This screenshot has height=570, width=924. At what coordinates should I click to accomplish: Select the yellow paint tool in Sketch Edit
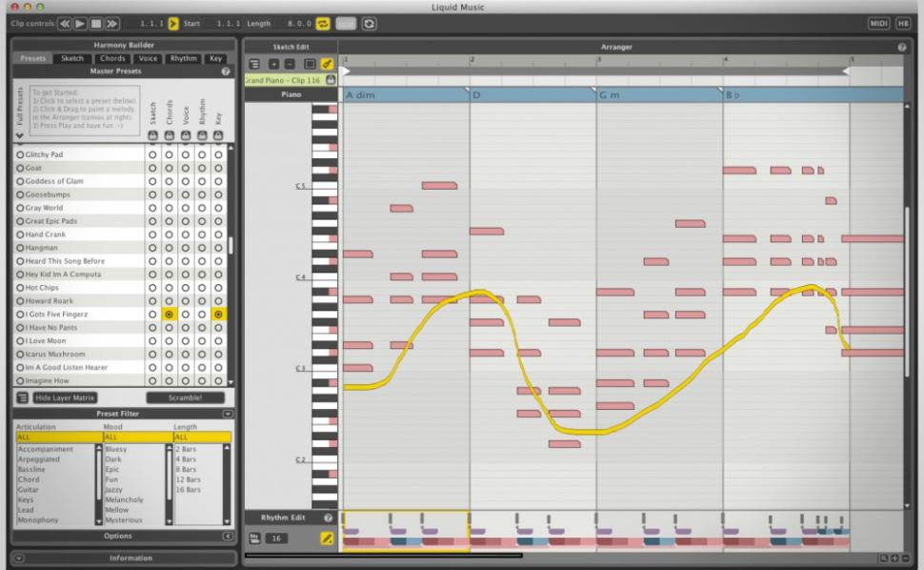click(x=325, y=63)
